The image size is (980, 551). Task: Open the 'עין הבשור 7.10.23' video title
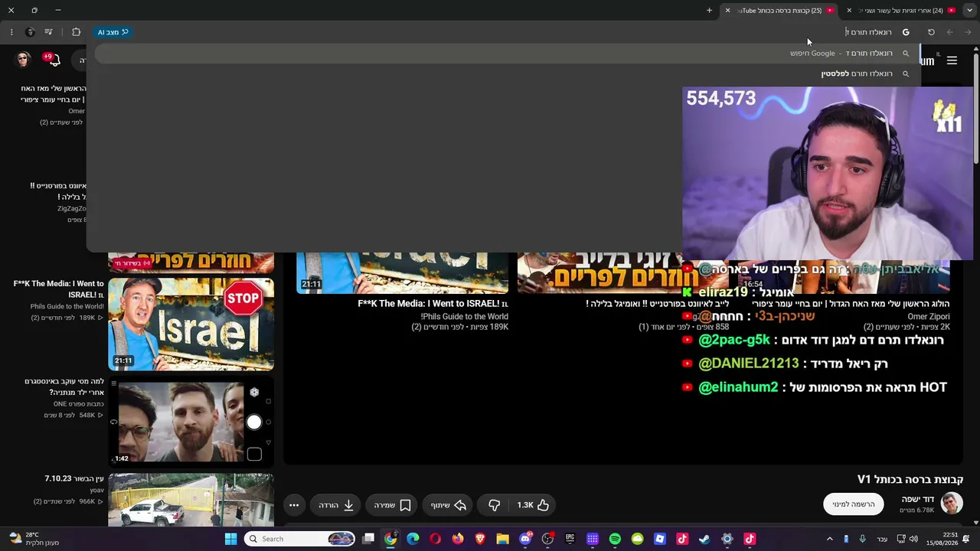click(74, 479)
